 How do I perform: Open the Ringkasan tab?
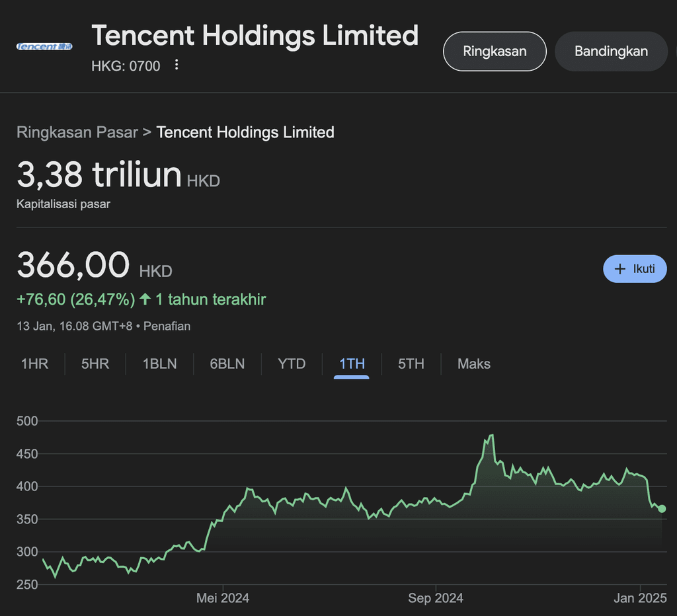[x=495, y=51]
